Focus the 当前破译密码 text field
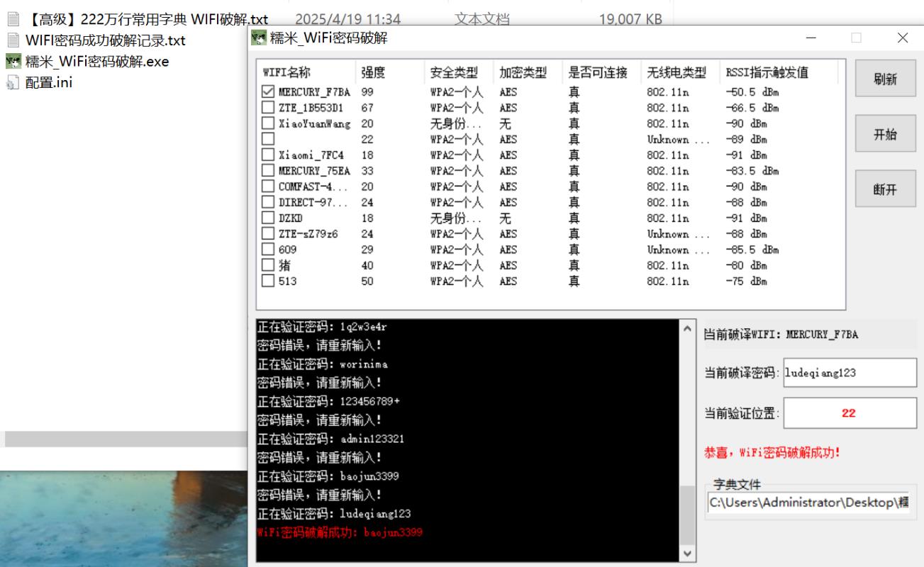Viewport: 924px width, 567px height. pos(850,373)
